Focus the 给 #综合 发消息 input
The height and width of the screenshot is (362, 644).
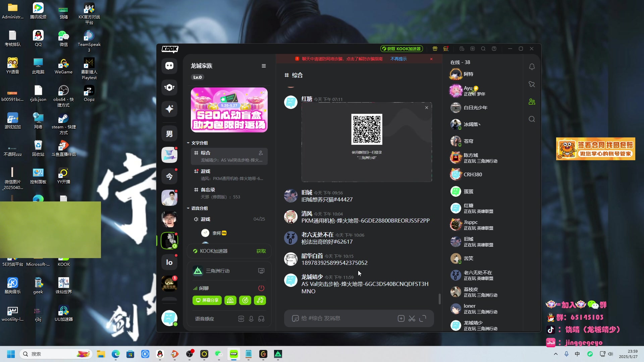tap(347, 318)
